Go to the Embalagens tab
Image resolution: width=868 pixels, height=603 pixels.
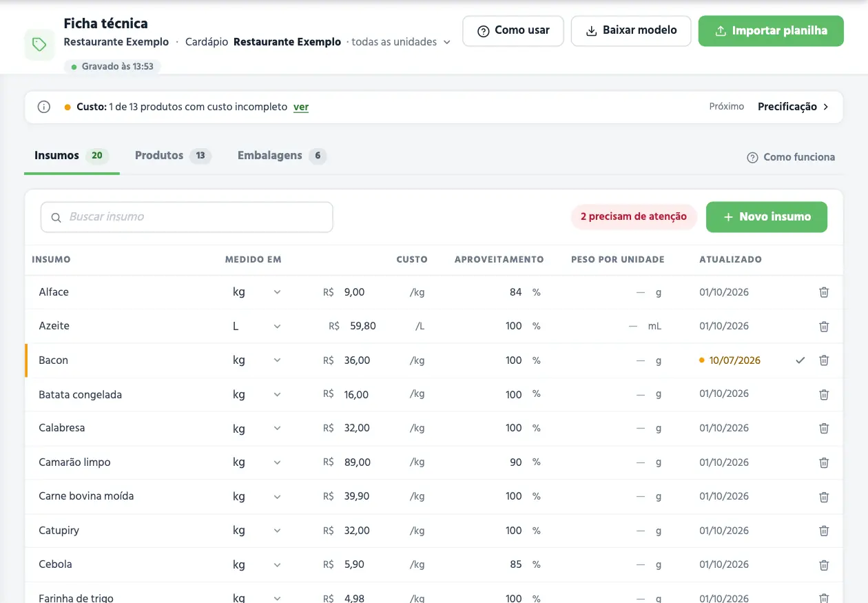point(282,156)
